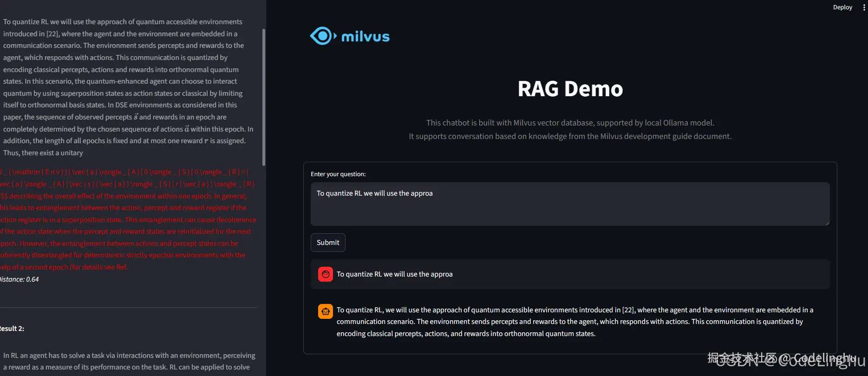868x376 pixels.
Task: Click the sidebar line 'Thus, there exist a unitary'
Action: pos(43,153)
